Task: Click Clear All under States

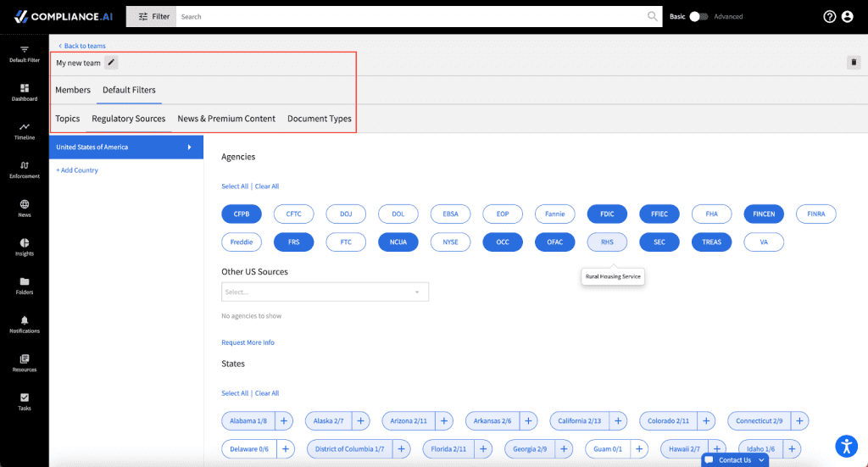Action: click(267, 393)
